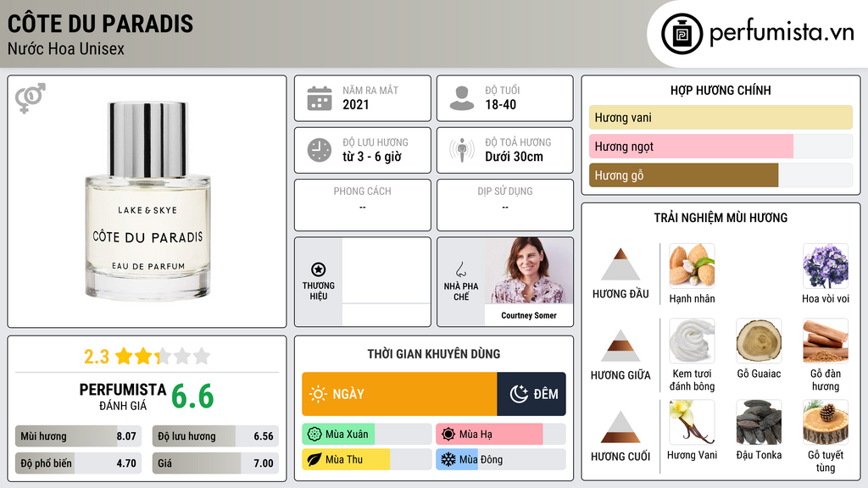Screen dimensions: 868x488
Task: Click the sun icon for Mùa Hạ
Action: point(448,435)
